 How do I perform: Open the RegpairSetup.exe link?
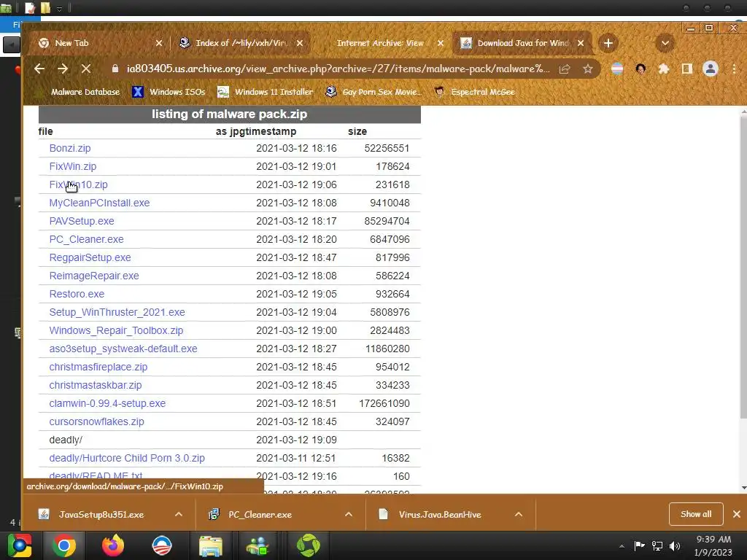pos(90,257)
